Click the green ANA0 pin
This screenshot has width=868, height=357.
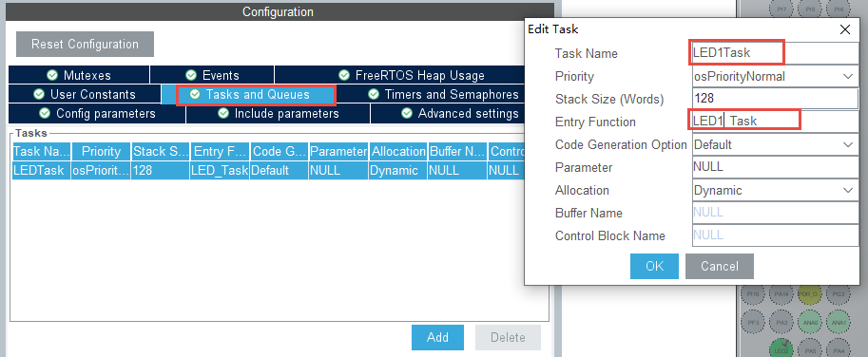(810, 322)
